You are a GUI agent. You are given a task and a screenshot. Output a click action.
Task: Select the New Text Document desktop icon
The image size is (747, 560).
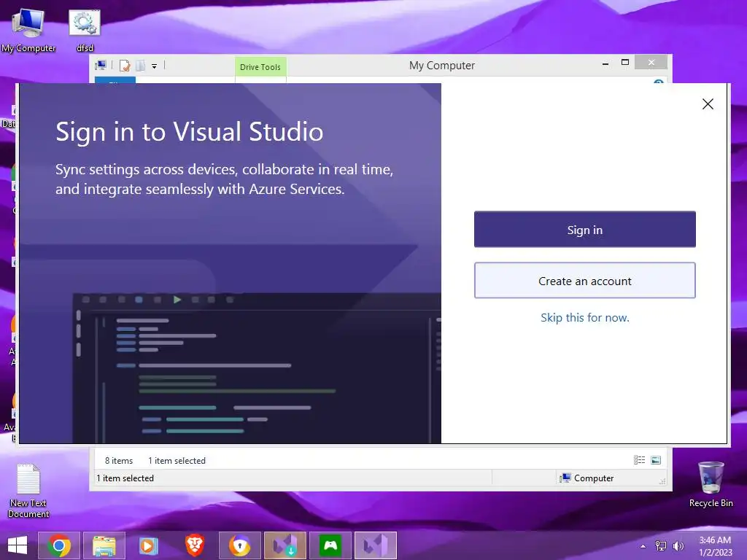pyautogui.click(x=28, y=491)
